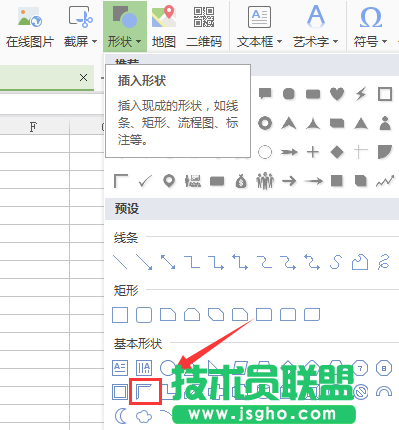Pick the lightning bolt recommended shape

[361, 94]
